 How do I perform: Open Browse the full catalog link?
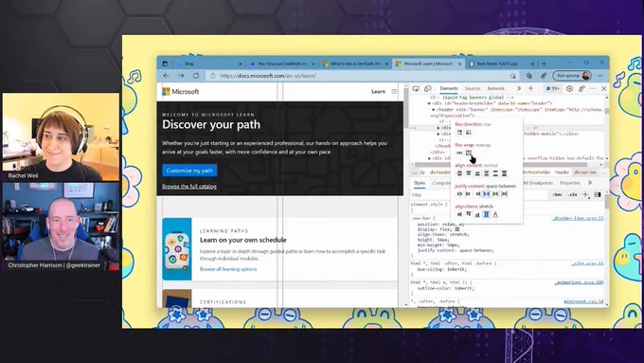click(188, 187)
